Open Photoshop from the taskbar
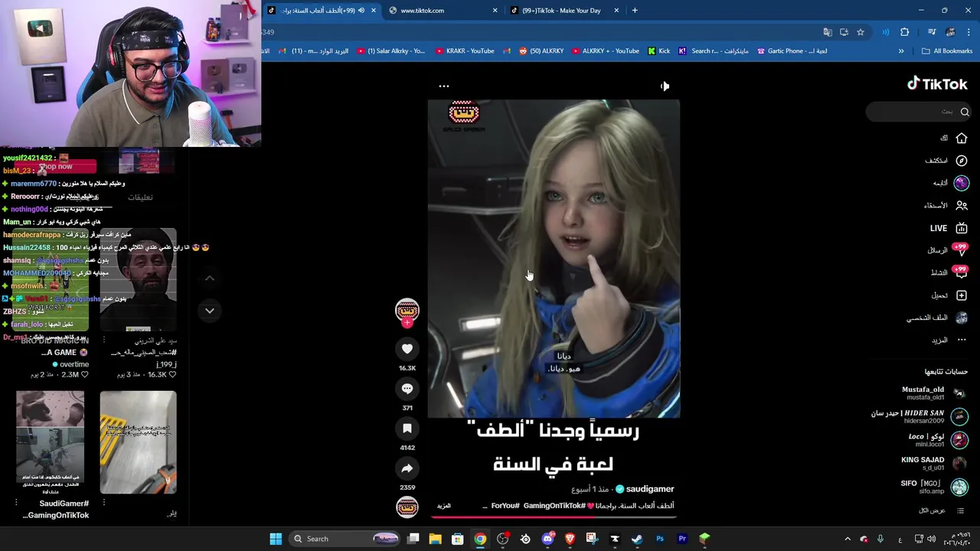The width and height of the screenshot is (980, 551). [659, 539]
